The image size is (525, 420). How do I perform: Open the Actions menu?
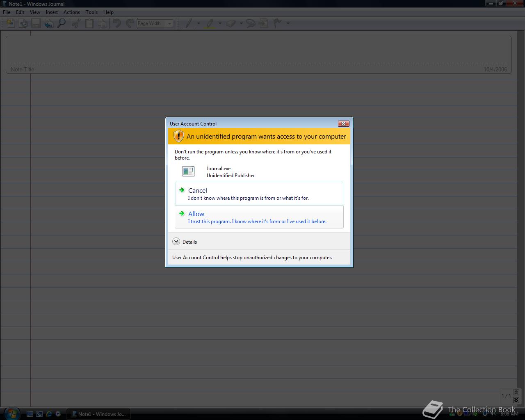pos(72,12)
